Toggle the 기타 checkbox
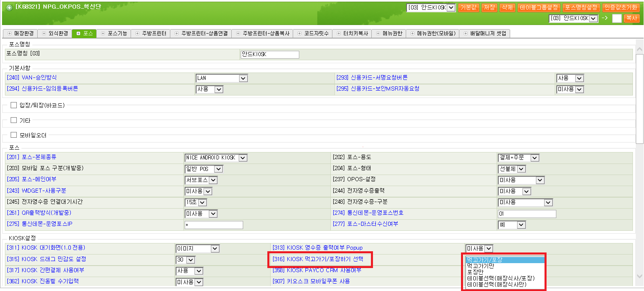 click(x=14, y=120)
